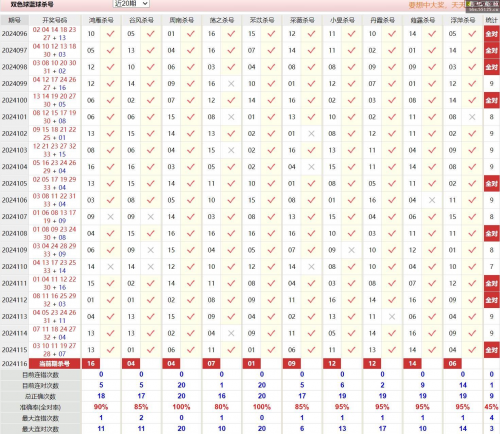Select period number 2024105
The height and width of the screenshot is (434, 500).
pos(14,184)
